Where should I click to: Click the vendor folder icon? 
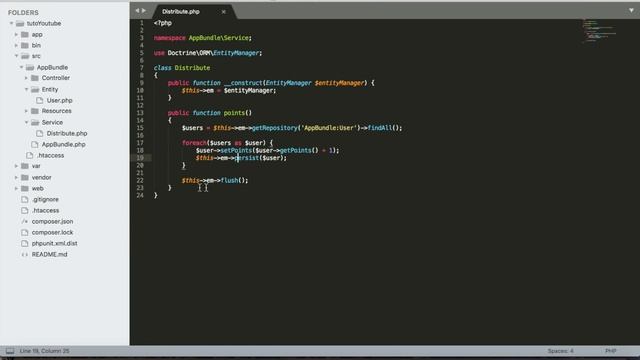point(25,178)
